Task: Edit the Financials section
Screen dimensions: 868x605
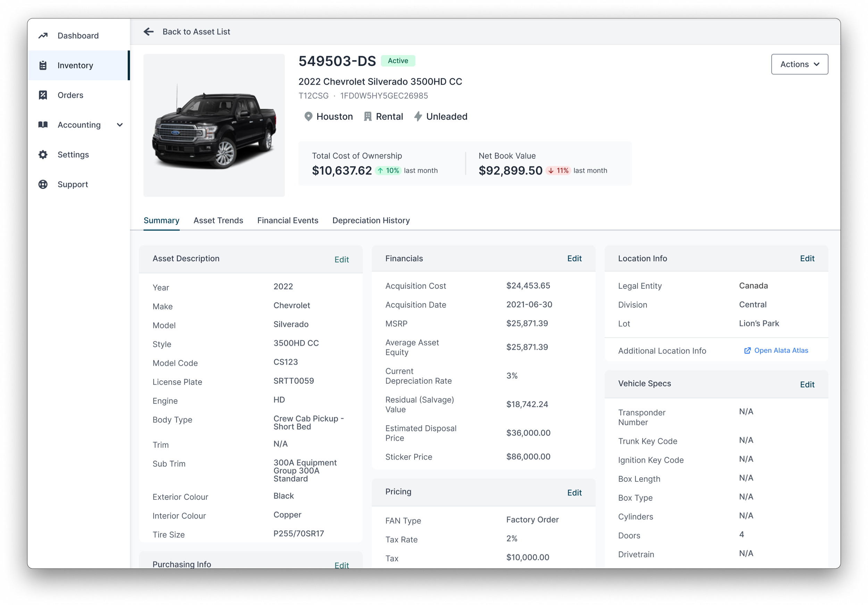Action: (x=574, y=259)
